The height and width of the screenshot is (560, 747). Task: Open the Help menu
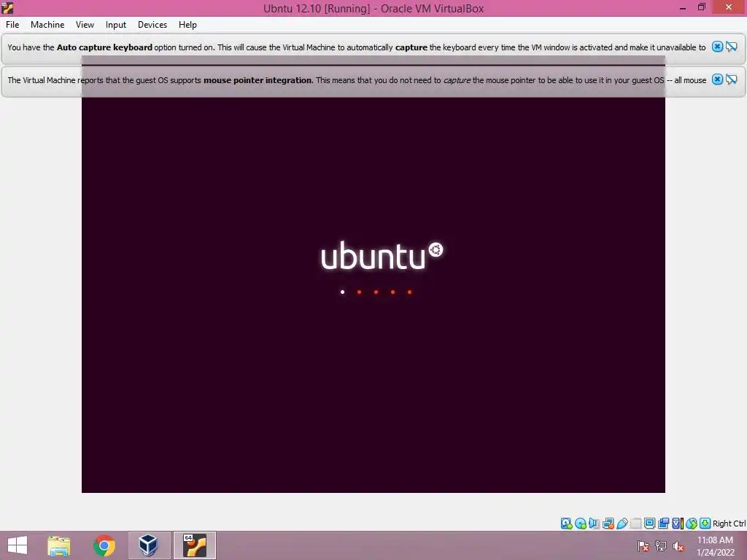(187, 25)
